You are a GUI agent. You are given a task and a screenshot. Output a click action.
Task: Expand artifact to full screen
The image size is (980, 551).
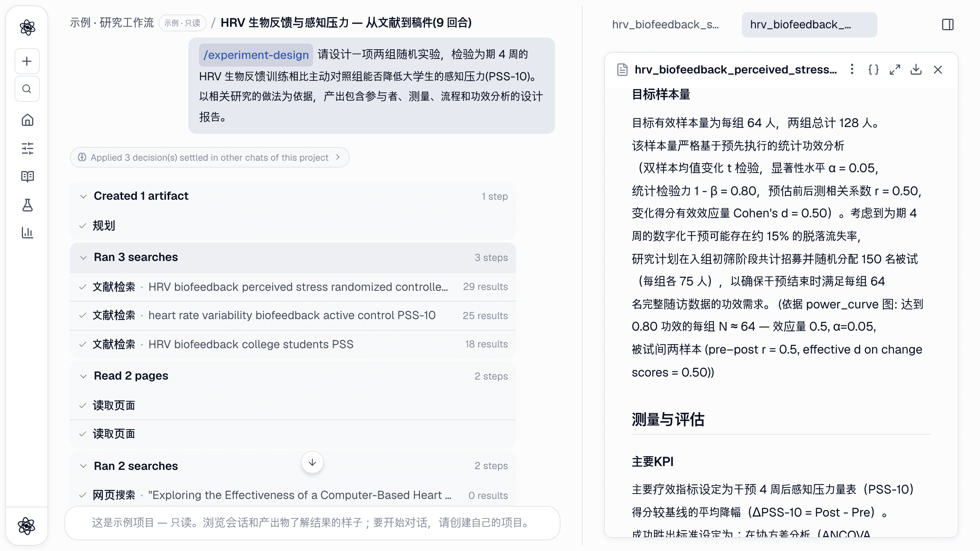895,69
